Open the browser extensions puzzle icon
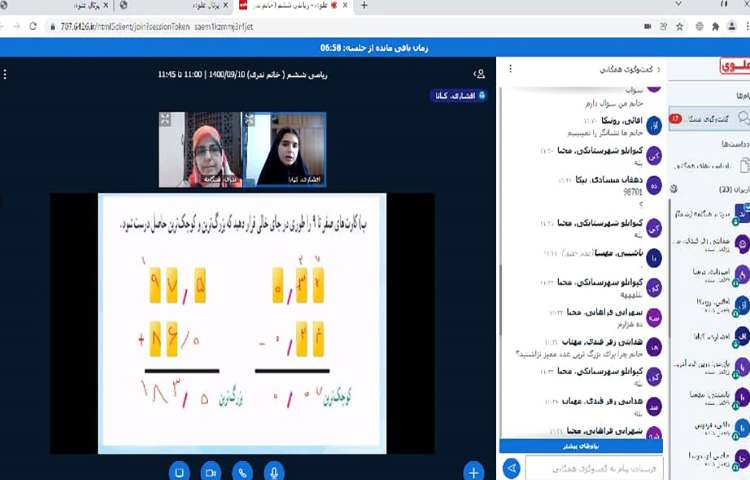 point(716,27)
